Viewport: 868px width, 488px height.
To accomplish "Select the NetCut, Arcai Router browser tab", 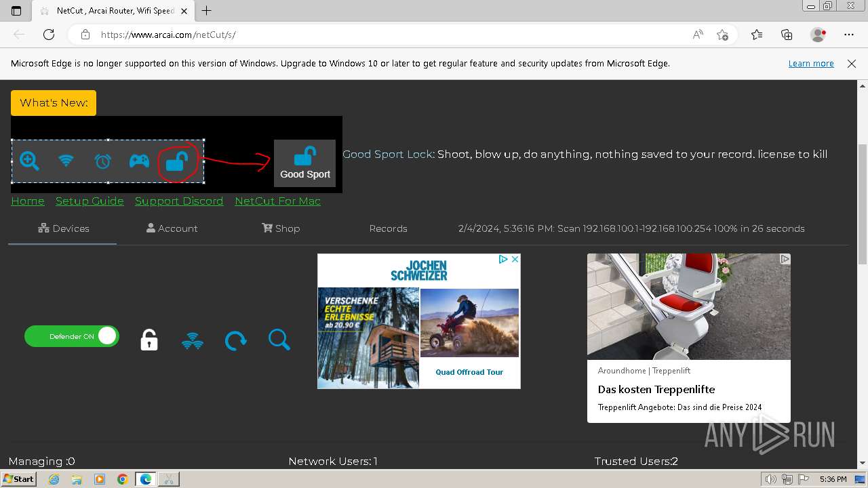I will [113, 11].
